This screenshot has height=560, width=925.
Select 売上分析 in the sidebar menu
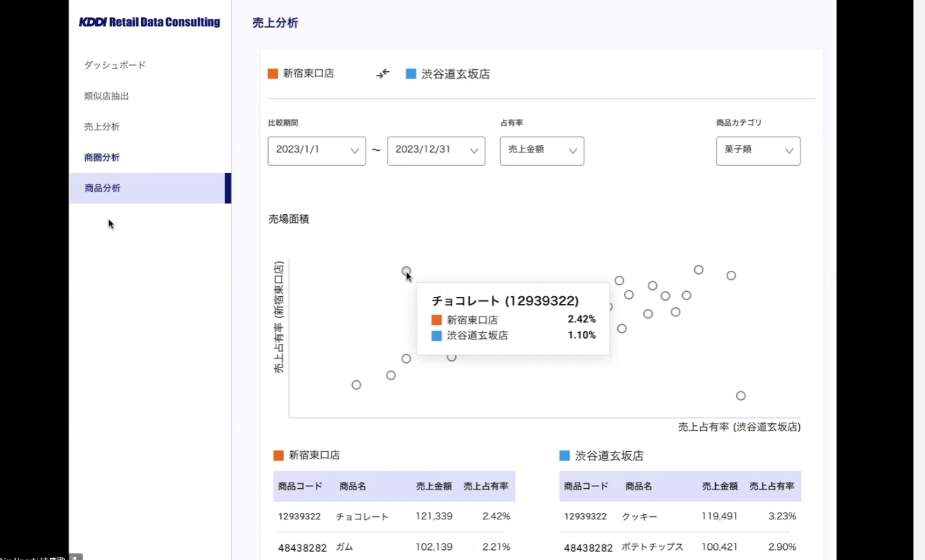coord(102,126)
